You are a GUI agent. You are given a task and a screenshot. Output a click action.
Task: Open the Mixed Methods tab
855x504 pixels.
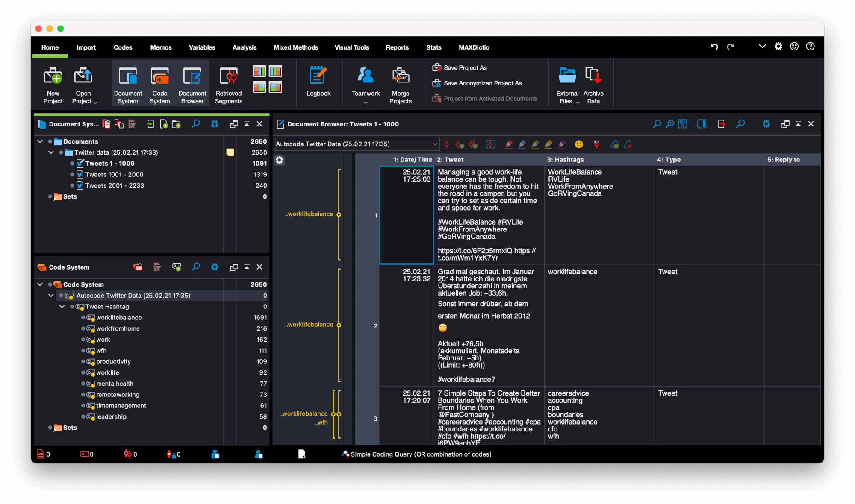296,47
